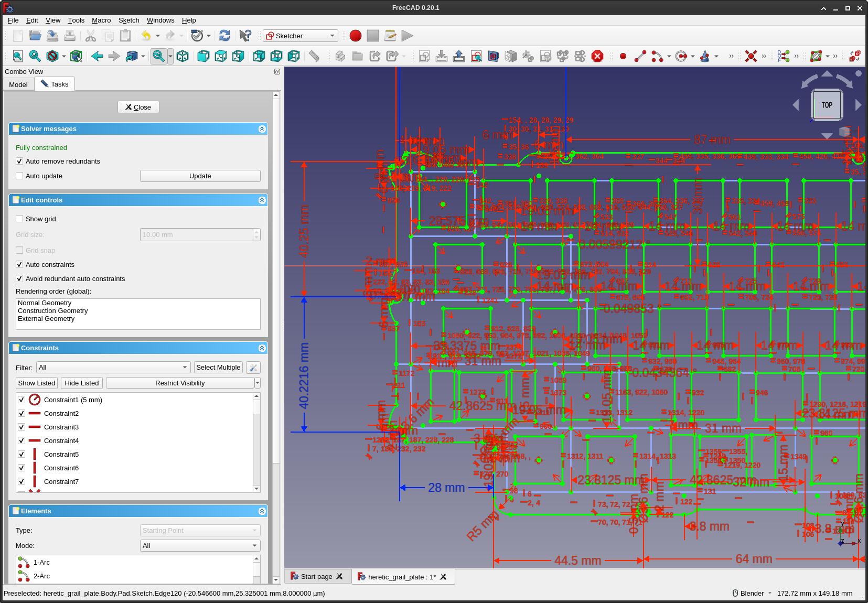Click the Update button

click(x=200, y=176)
